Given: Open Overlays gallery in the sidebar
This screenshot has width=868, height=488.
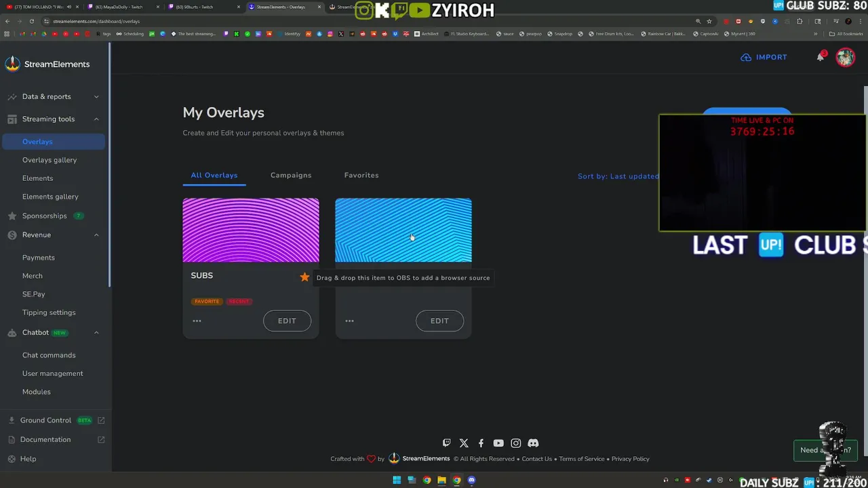Looking at the screenshot, I should point(50,160).
